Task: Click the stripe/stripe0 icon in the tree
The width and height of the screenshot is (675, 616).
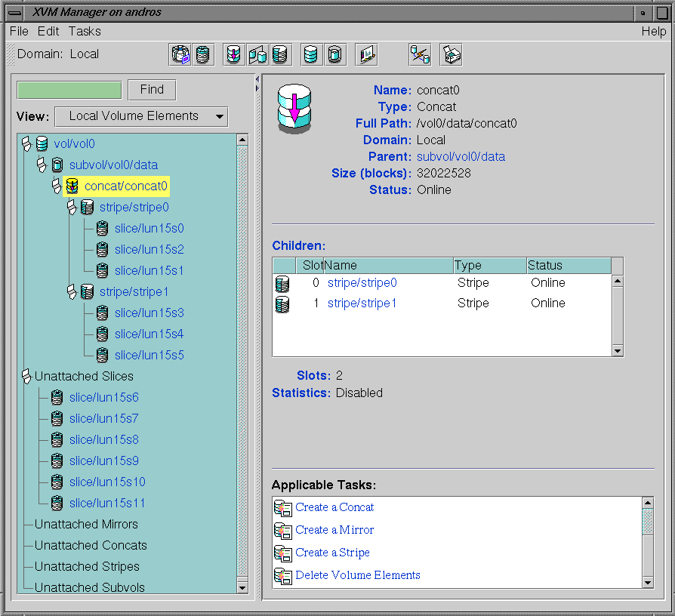Action: point(88,207)
